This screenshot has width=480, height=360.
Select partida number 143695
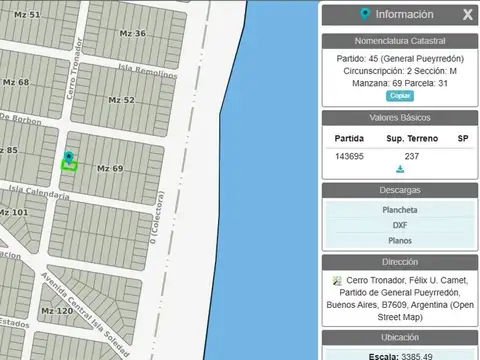tap(349, 156)
